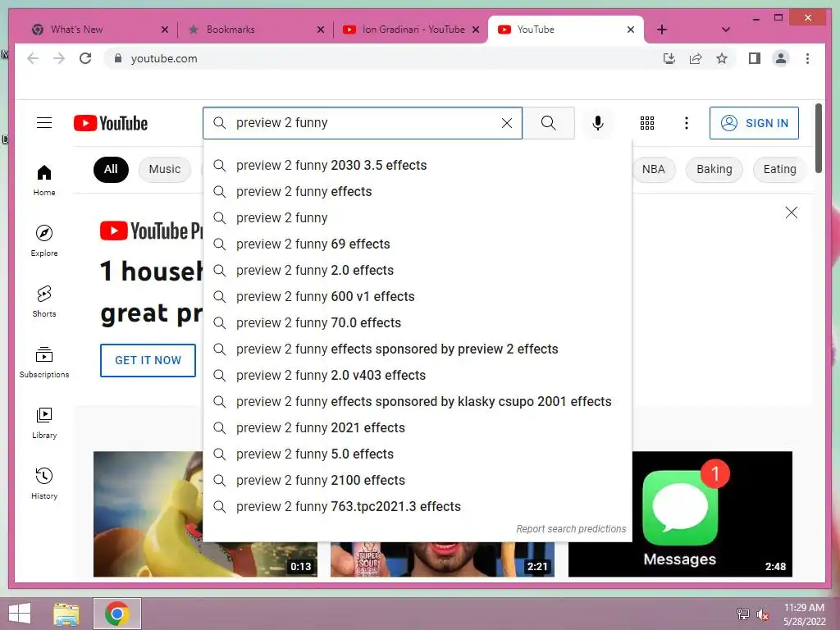The height and width of the screenshot is (630, 840).
Task: Open Explore in the sidebar
Action: [44, 241]
